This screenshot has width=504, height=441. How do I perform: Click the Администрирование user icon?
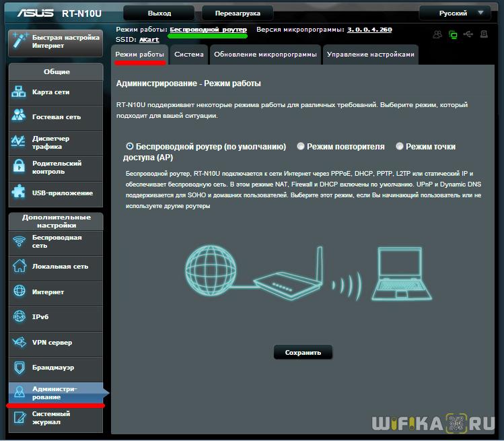[20, 392]
